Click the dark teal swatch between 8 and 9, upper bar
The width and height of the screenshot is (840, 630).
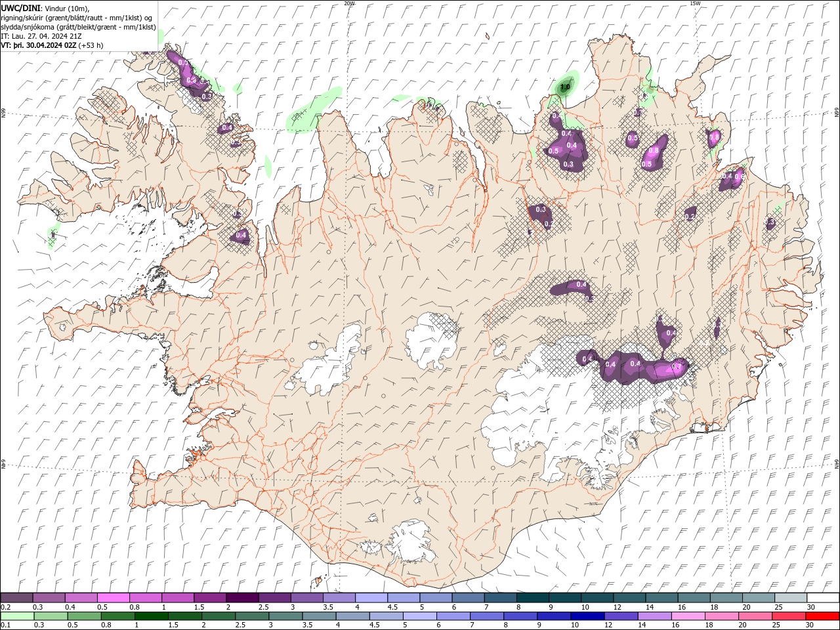coord(532,598)
